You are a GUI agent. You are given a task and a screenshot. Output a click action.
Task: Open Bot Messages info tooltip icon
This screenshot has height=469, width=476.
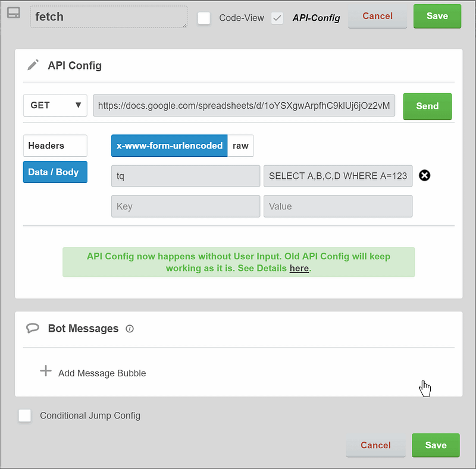[130, 329]
